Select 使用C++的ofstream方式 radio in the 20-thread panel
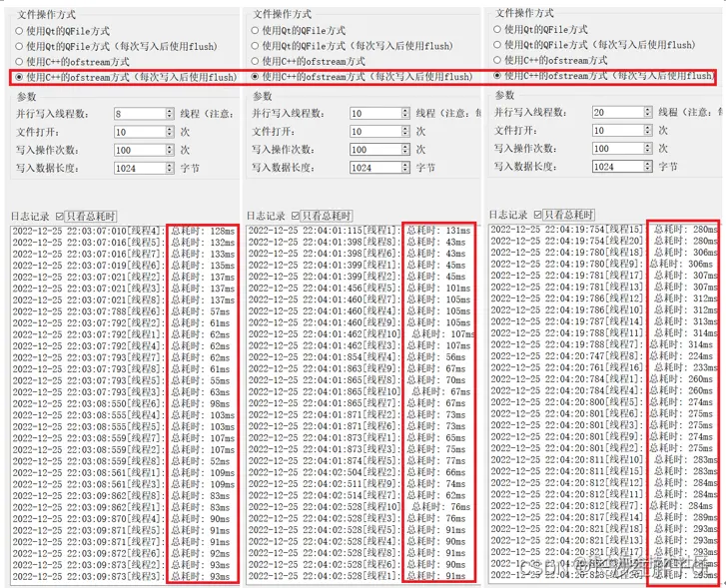The height and width of the screenshot is (588, 726). coord(497,60)
